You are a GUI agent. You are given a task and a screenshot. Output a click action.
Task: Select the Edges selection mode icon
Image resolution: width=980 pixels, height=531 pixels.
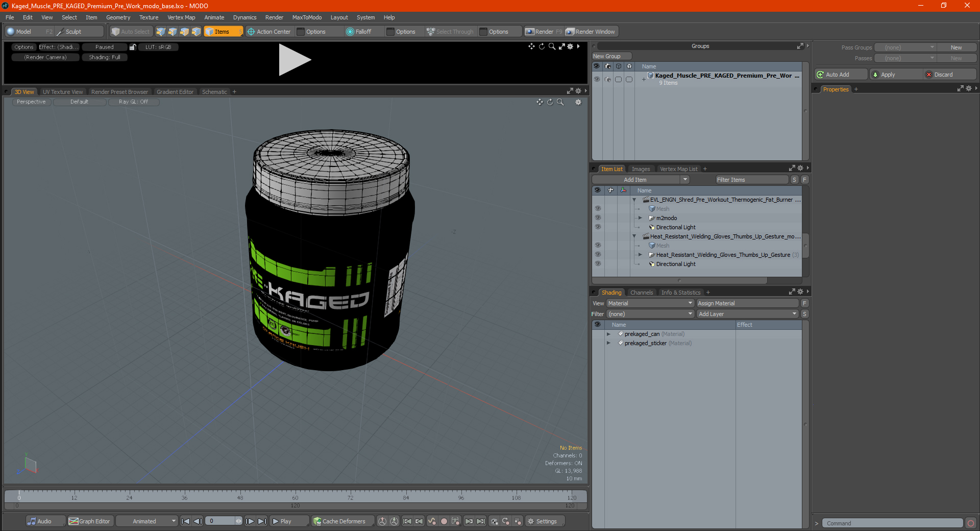[173, 32]
